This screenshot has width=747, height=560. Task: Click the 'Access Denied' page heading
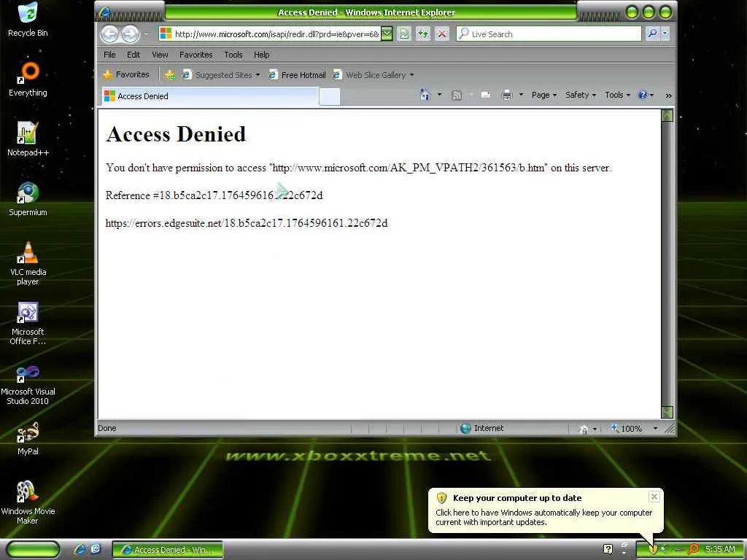click(176, 134)
